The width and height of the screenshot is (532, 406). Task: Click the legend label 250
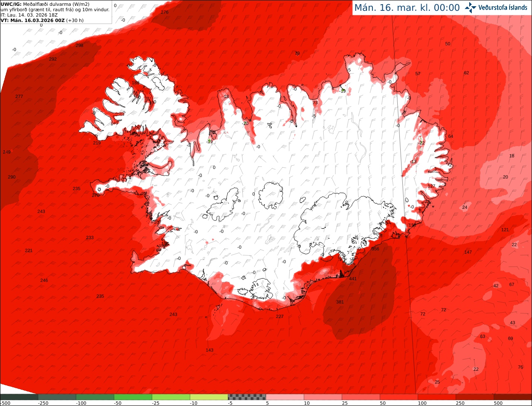coord(461,403)
